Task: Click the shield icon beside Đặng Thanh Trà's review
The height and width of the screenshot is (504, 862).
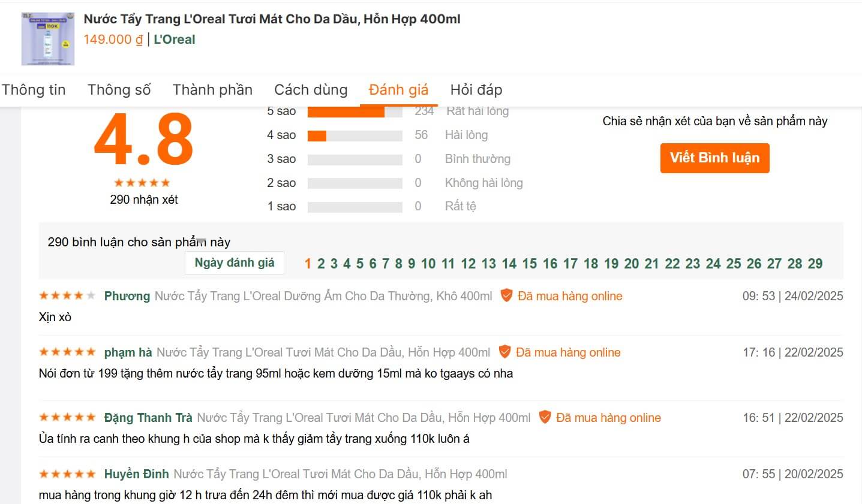Action: (545, 417)
